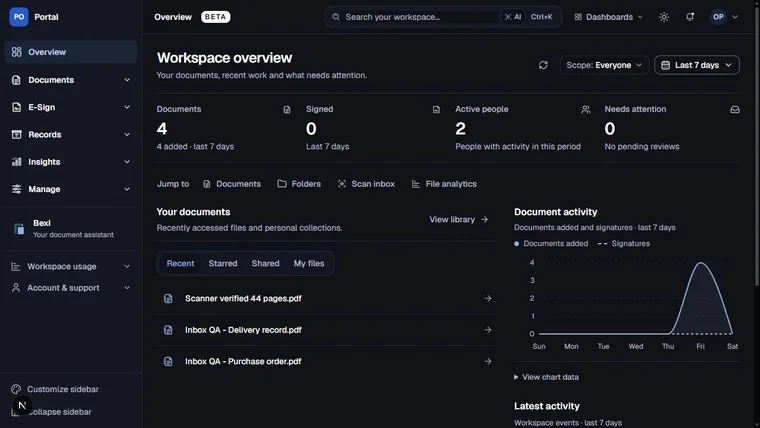The image size is (760, 428).
Task: Expand the E-Sign sidebar section chevron
Action: (x=127, y=107)
